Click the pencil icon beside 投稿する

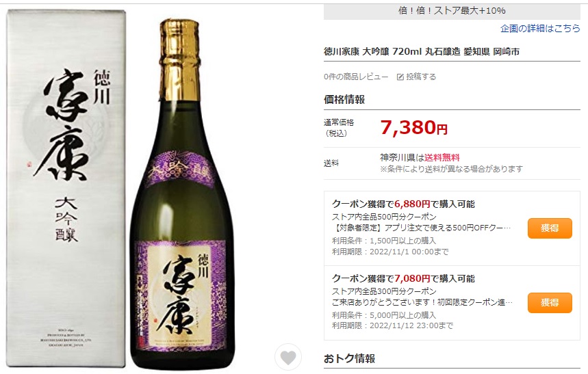tap(400, 77)
